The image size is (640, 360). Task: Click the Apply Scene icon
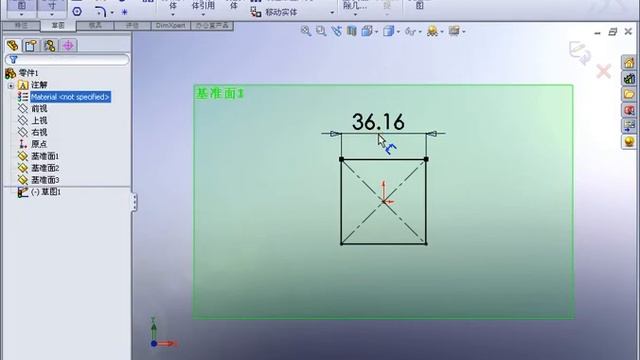(432, 31)
